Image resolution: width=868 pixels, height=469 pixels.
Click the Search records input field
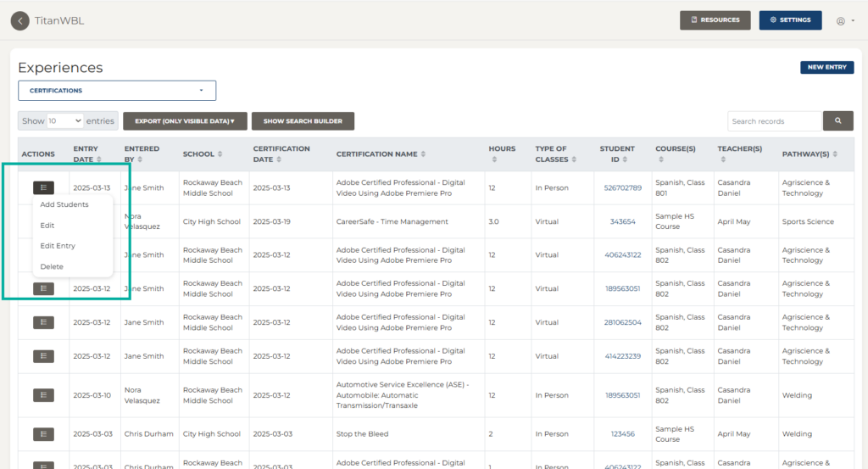click(x=775, y=120)
